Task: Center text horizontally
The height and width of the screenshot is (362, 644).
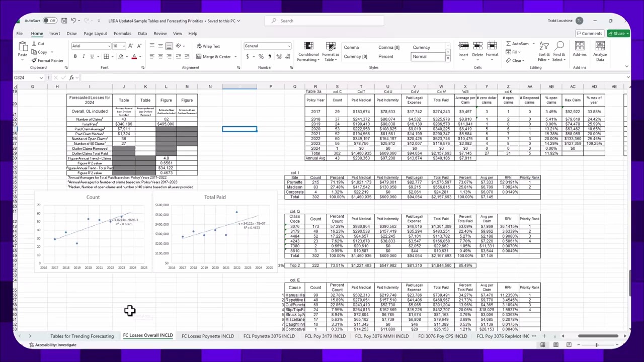Action: point(161,56)
